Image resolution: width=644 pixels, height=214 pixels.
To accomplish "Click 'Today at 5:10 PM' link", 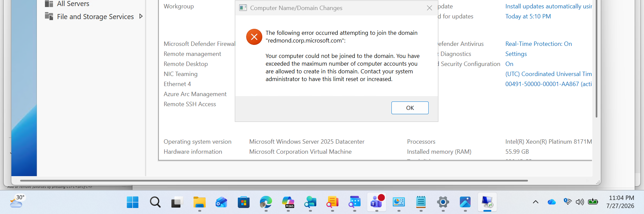I will (528, 16).
